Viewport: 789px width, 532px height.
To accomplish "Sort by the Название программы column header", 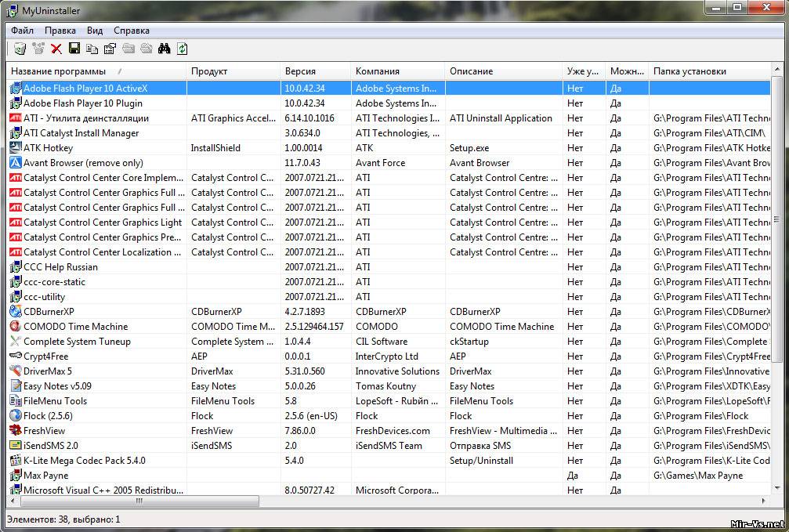I will [x=96, y=71].
